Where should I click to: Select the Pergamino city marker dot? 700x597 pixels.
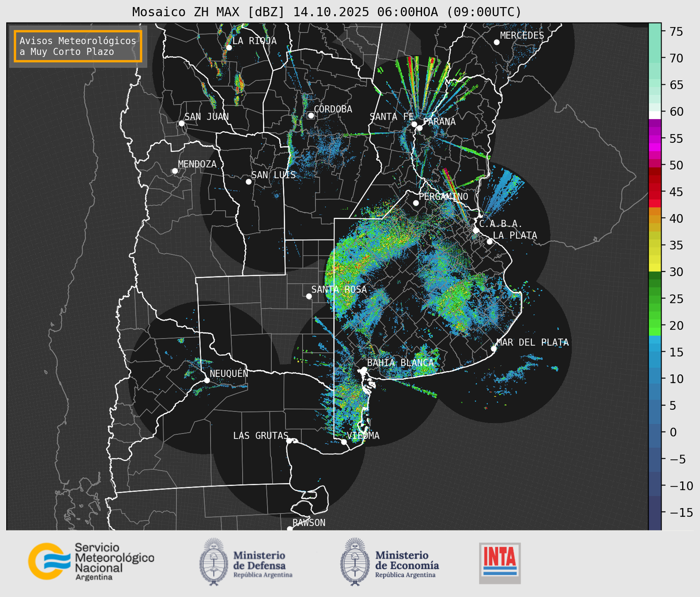click(x=416, y=203)
